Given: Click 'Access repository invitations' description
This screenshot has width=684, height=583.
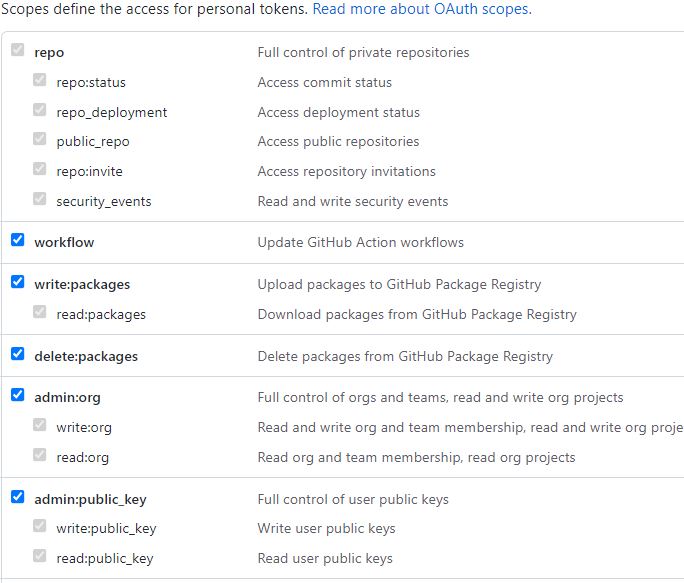Looking at the screenshot, I should pyautogui.click(x=347, y=171).
